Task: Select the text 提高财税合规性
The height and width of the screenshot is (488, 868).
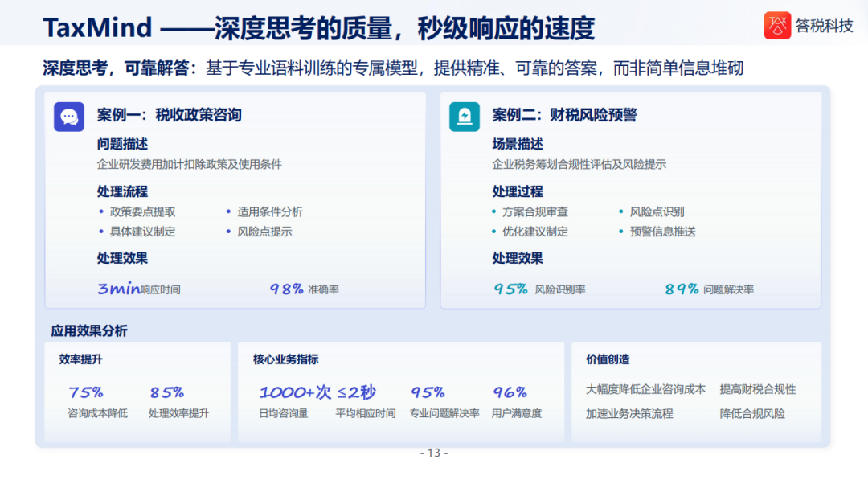Action: pyautogui.click(x=758, y=389)
